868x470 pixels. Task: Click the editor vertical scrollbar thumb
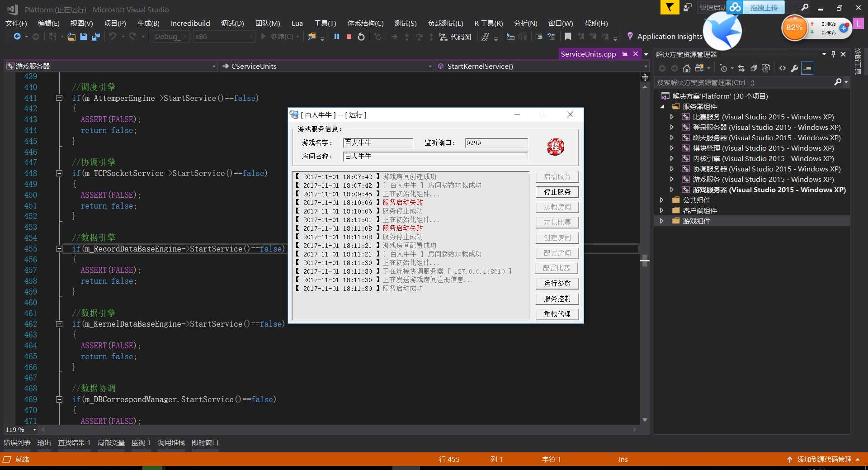click(645, 261)
